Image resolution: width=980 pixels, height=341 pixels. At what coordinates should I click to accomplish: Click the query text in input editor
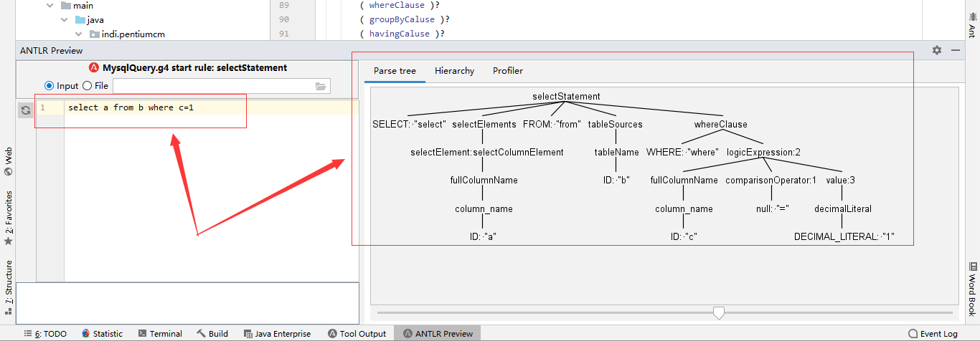pos(131,108)
